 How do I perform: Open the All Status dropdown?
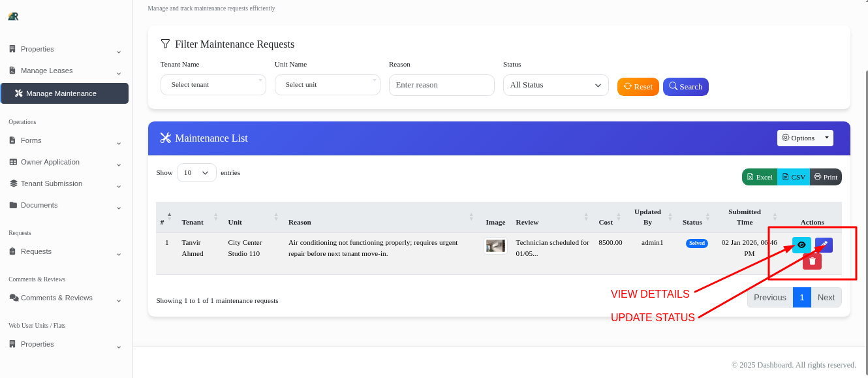pyautogui.click(x=555, y=86)
